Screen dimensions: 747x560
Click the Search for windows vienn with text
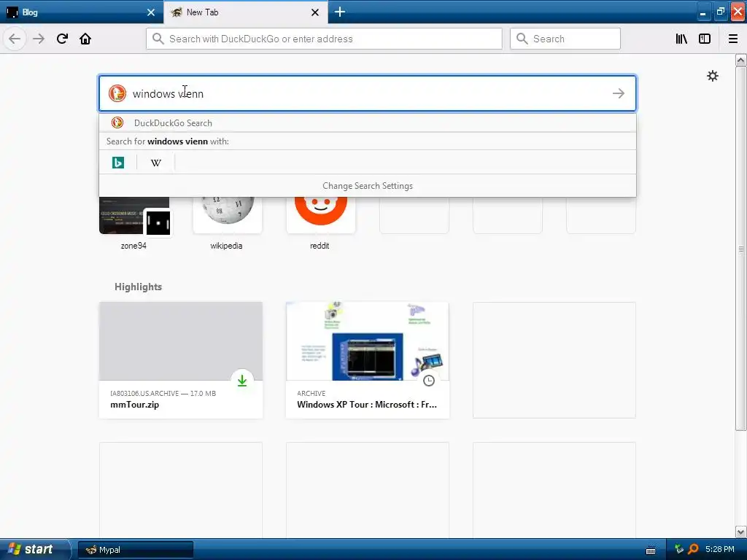point(168,141)
